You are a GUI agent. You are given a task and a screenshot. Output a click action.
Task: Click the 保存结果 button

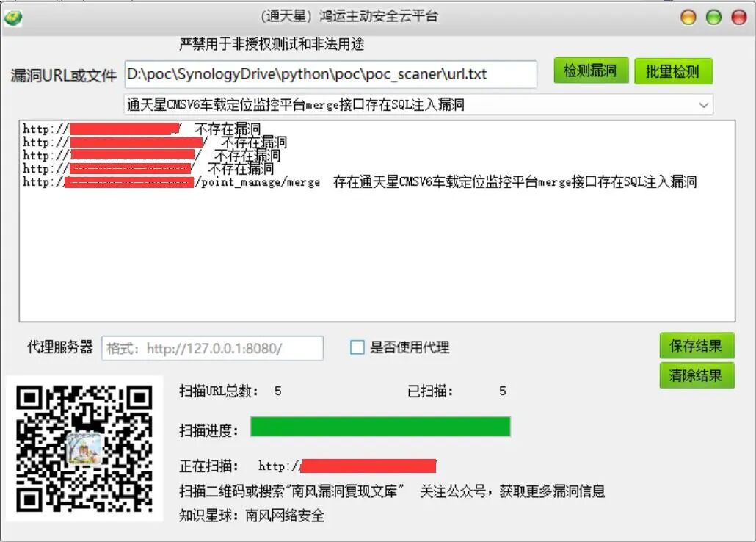tap(697, 346)
